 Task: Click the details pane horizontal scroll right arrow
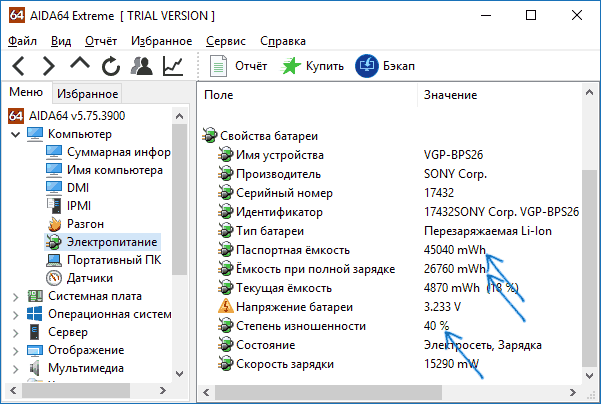click(x=573, y=393)
